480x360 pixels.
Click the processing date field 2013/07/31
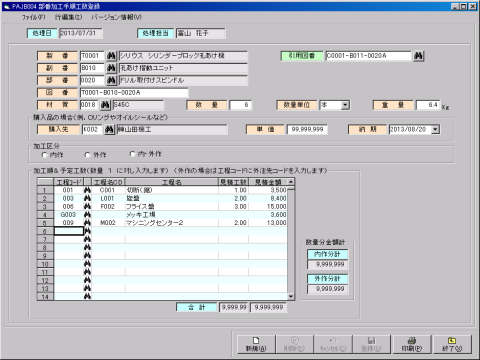point(80,33)
